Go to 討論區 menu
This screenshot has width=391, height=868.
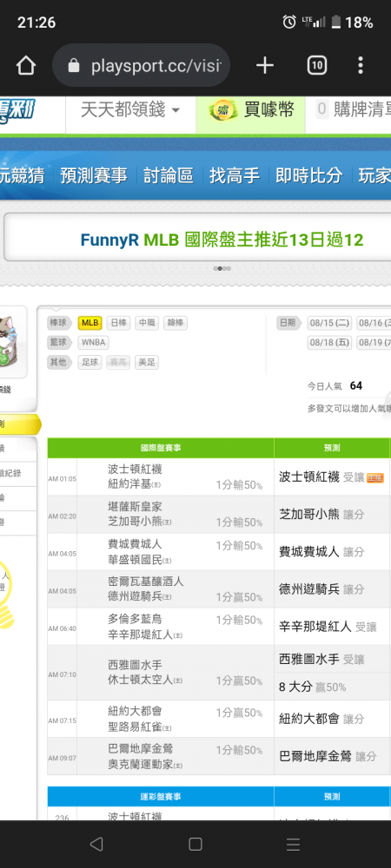click(x=169, y=176)
